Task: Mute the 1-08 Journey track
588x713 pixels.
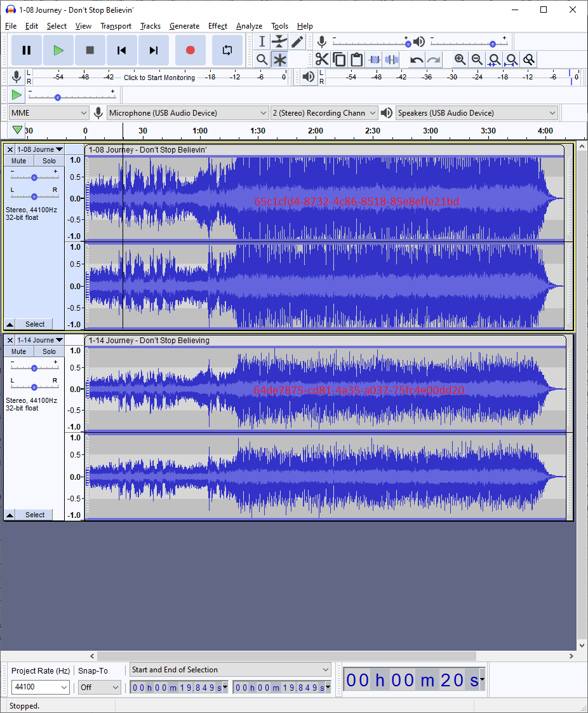Action: pos(18,161)
